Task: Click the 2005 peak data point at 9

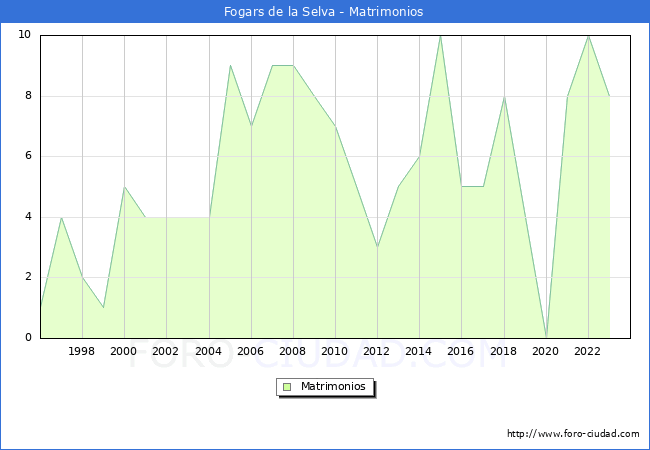Action: 230,65
